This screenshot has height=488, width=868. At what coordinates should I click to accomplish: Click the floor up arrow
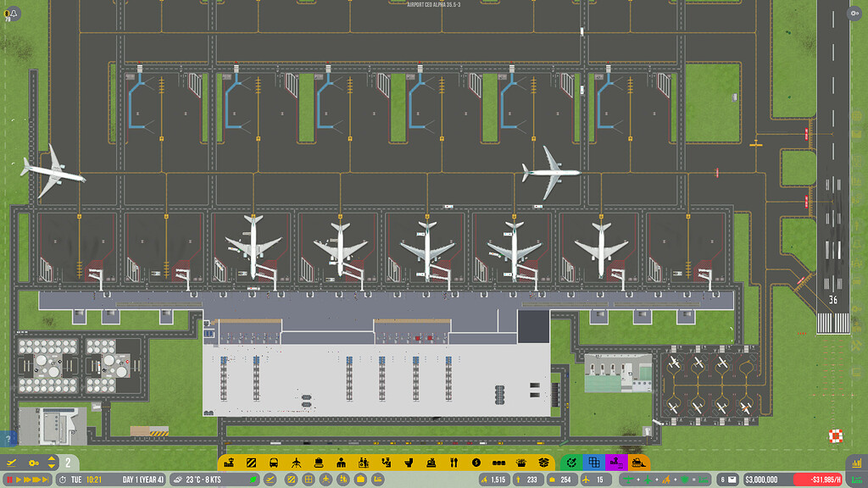click(x=52, y=458)
